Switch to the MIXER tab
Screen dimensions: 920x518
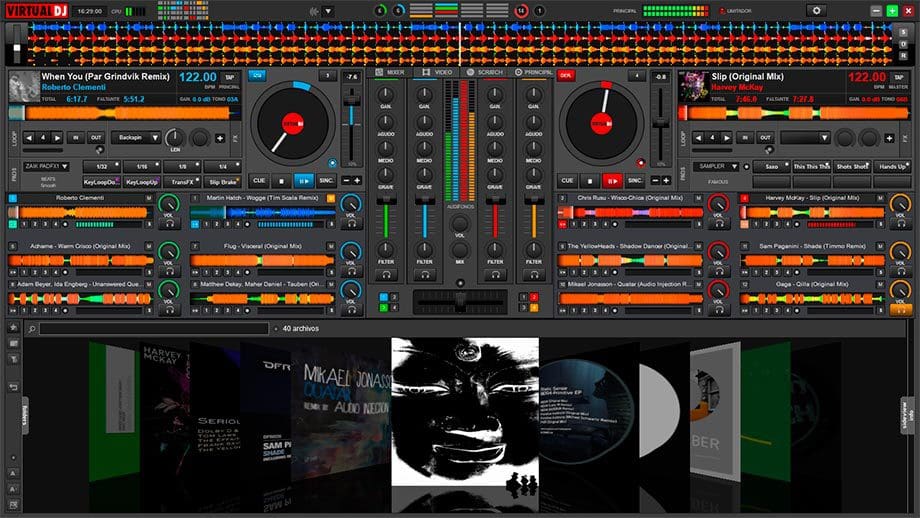[x=390, y=72]
